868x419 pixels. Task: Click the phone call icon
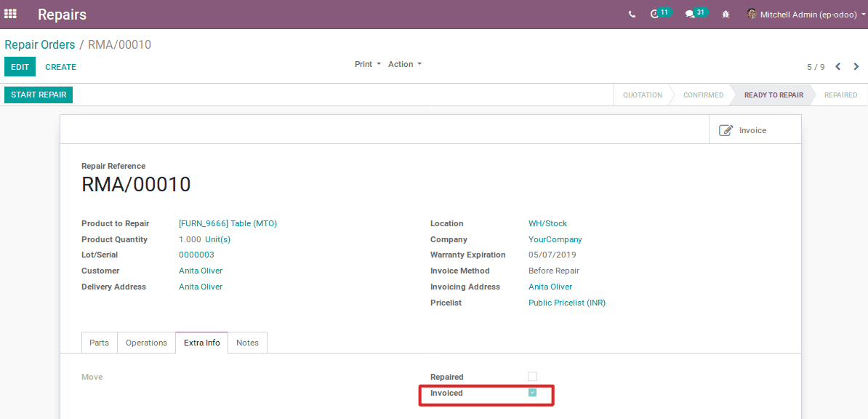(x=632, y=15)
